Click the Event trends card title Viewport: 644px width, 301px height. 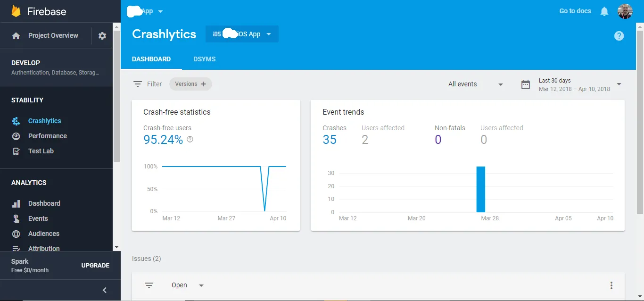pos(343,112)
